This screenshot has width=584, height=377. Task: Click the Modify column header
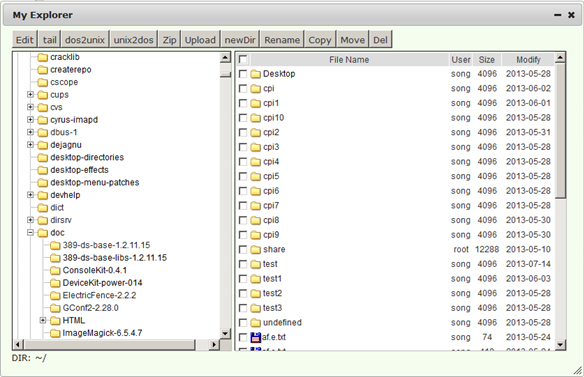coord(528,60)
